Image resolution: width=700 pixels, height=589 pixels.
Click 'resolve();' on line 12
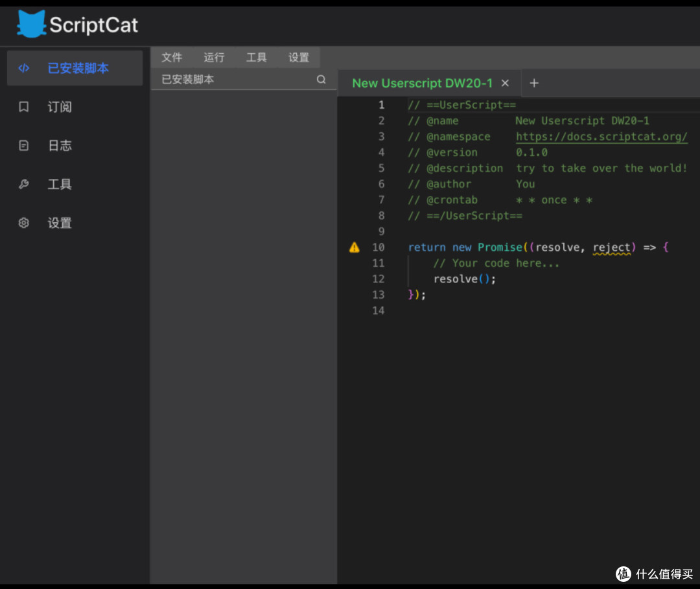click(x=465, y=279)
